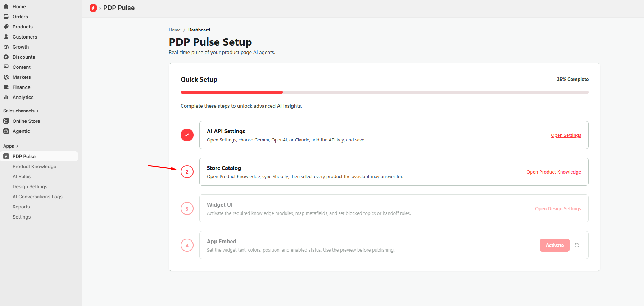Image resolution: width=644 pixels, height=306 pixels.
Task: Click the Open Product Knowledge link
Action: pos(554,172)
